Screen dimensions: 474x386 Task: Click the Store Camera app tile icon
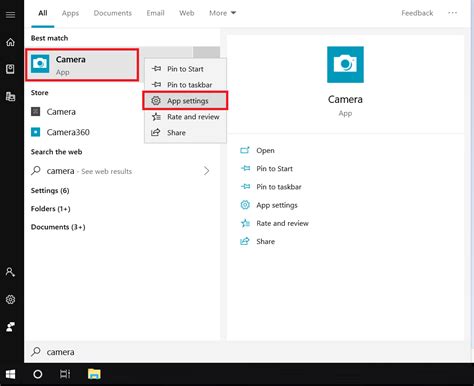pos(35,111)
